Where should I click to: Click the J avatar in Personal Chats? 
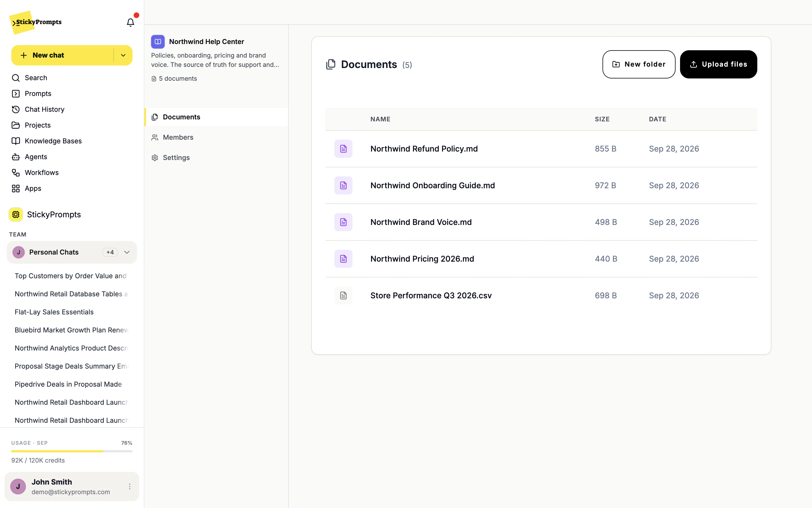coord(18,252)
